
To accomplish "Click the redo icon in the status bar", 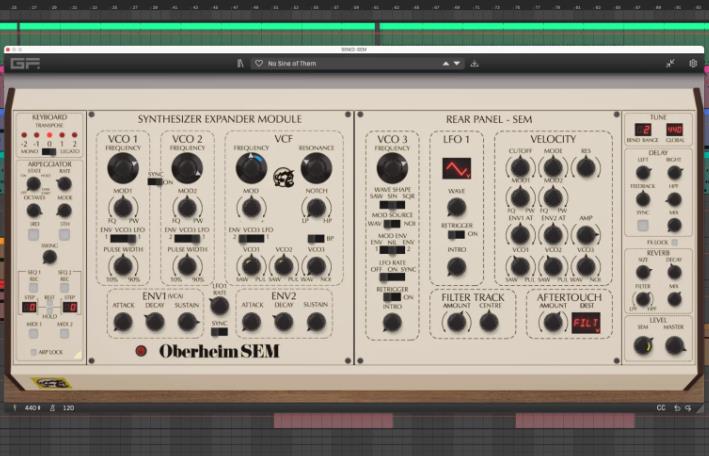I will [x=688, y=408].
